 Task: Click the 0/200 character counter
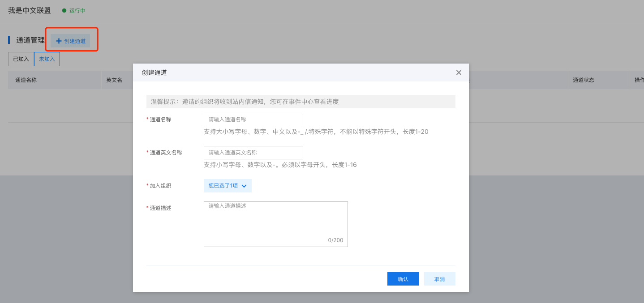(x=336, y=240)
